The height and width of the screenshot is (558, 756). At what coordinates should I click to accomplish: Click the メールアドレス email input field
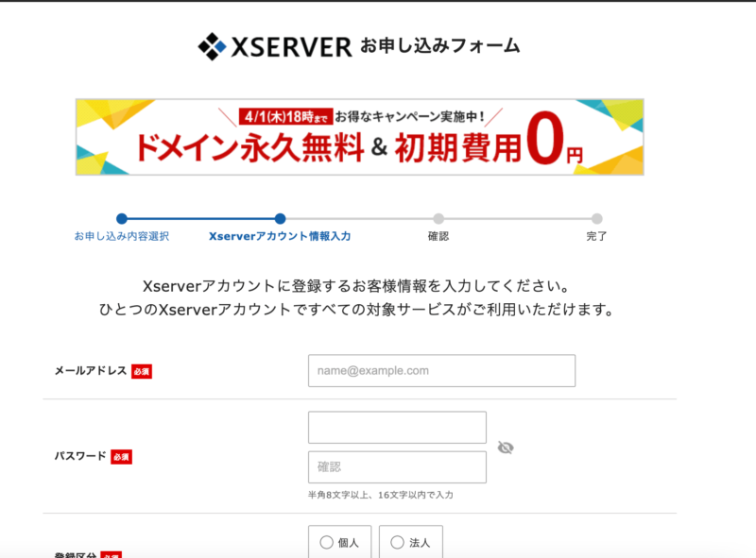pos(441,370)
